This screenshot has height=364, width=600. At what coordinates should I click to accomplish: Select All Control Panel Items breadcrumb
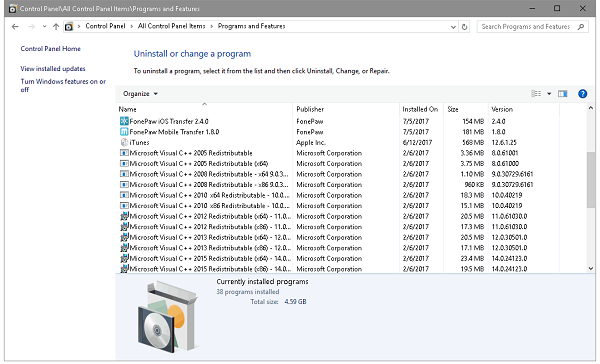[171, 26]
